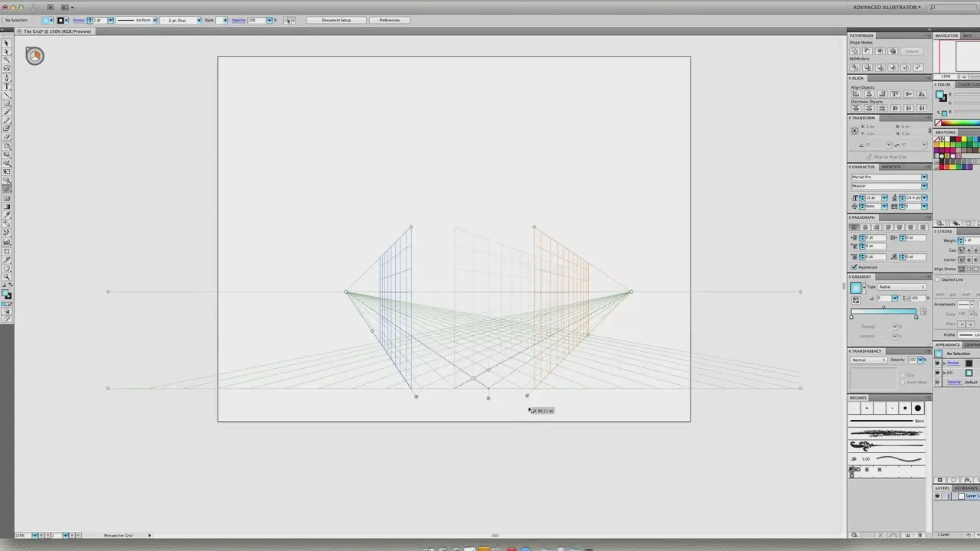Viewport: 980px width, 551px height.
Task: Toggle the Invert Mask checkbox
Action: [903, 383]
